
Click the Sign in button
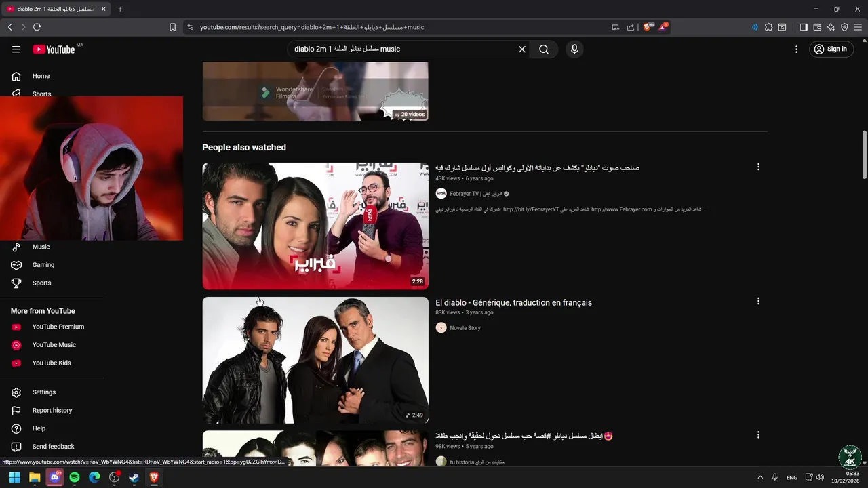coord(831,49)
